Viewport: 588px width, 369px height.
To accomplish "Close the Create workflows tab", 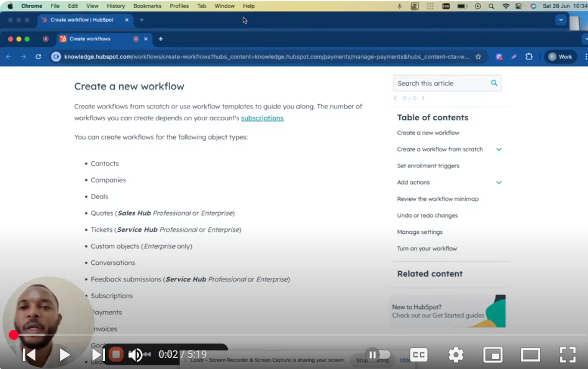I will 146,38.
